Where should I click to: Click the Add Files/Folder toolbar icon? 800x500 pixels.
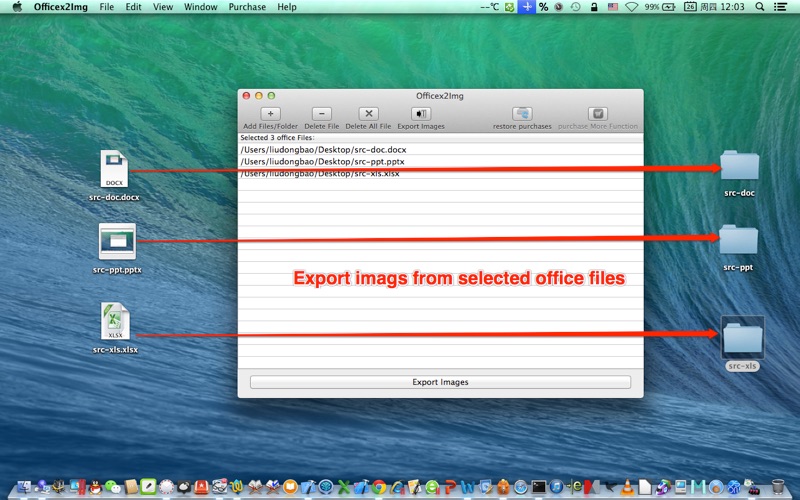click(x=270, y=114)
